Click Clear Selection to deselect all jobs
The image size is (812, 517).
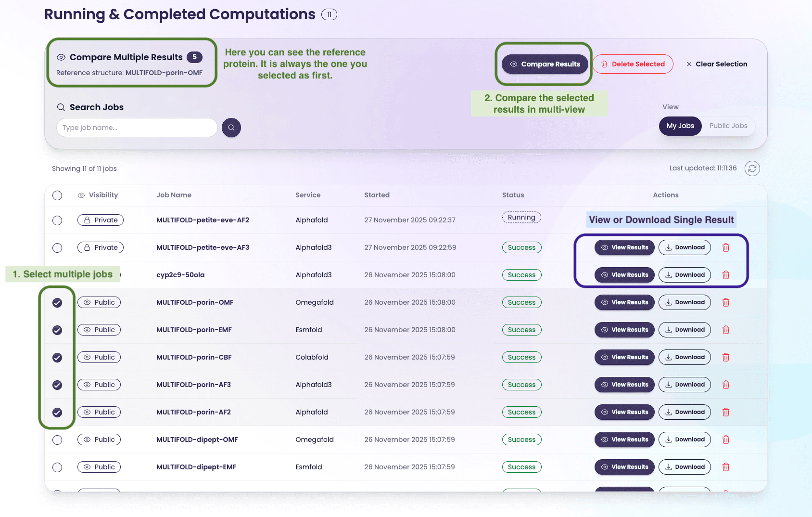(717, 64)
